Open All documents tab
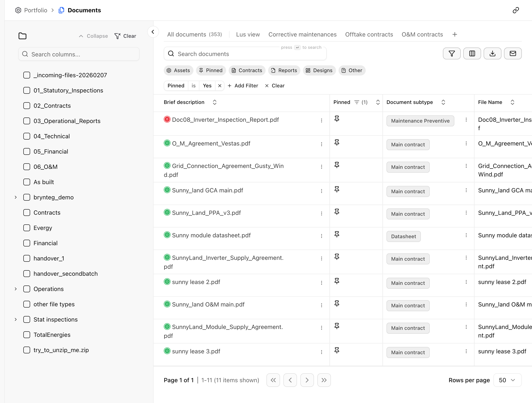The image size is (532, 403). pos(195,34)
